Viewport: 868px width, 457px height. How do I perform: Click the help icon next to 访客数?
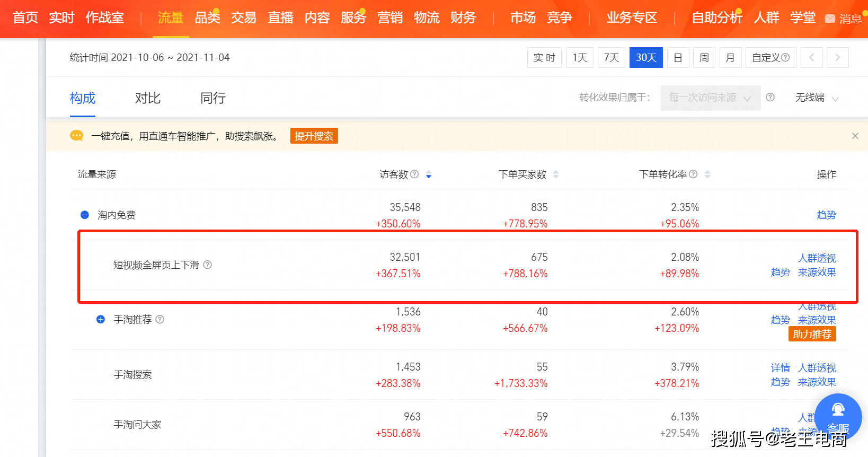click(414, 174)
